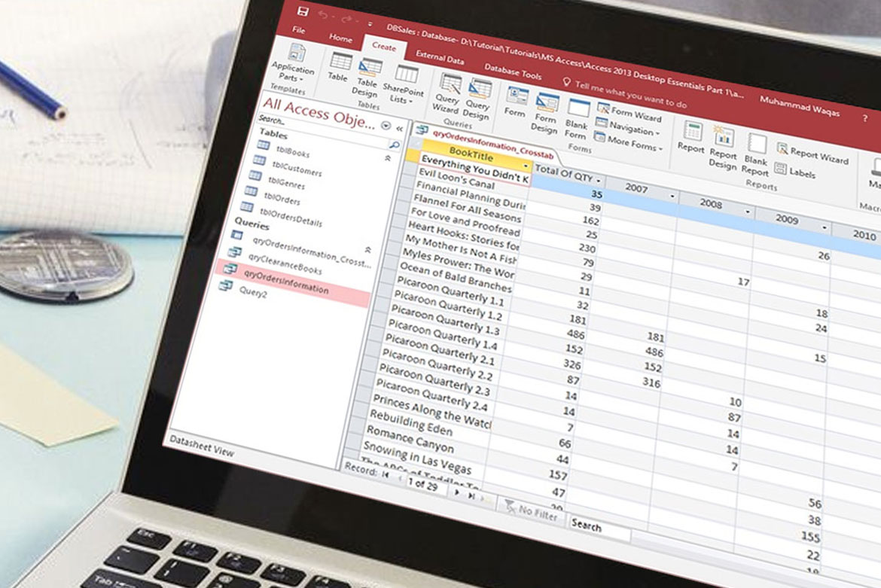This screenshot has height=588, width=881.
Task: Click the Query Design icon
Action: pos(477,98)
